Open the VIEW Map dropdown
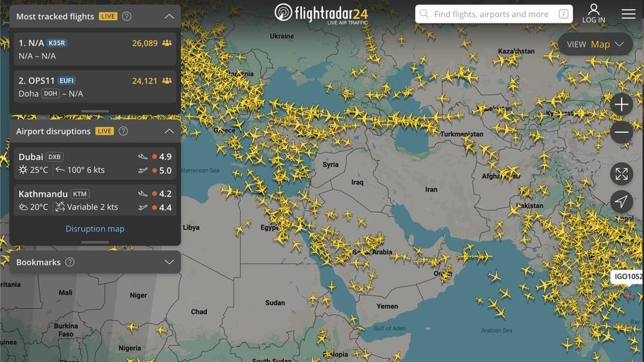 click(x=595, y=45)
